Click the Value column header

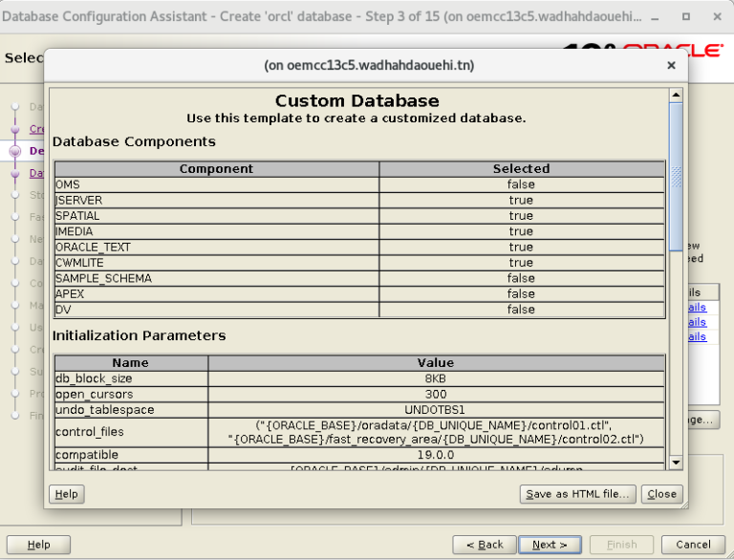[x=436, y=363]
